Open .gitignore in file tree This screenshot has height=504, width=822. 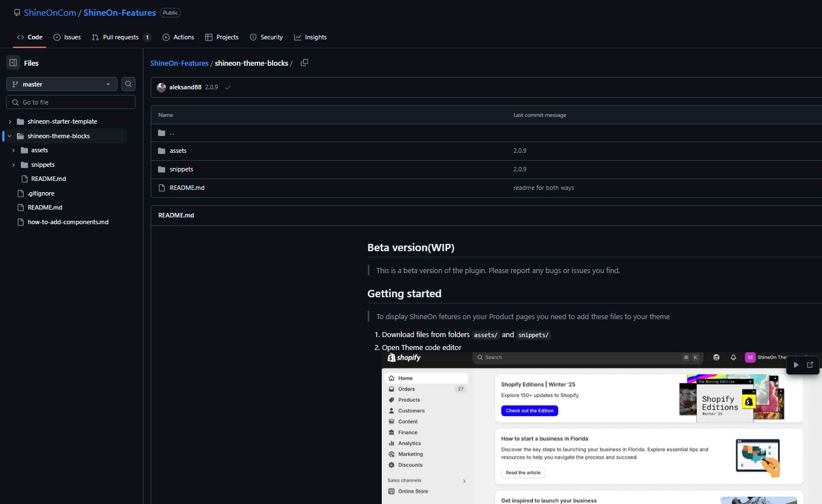[x=41, y=193]
